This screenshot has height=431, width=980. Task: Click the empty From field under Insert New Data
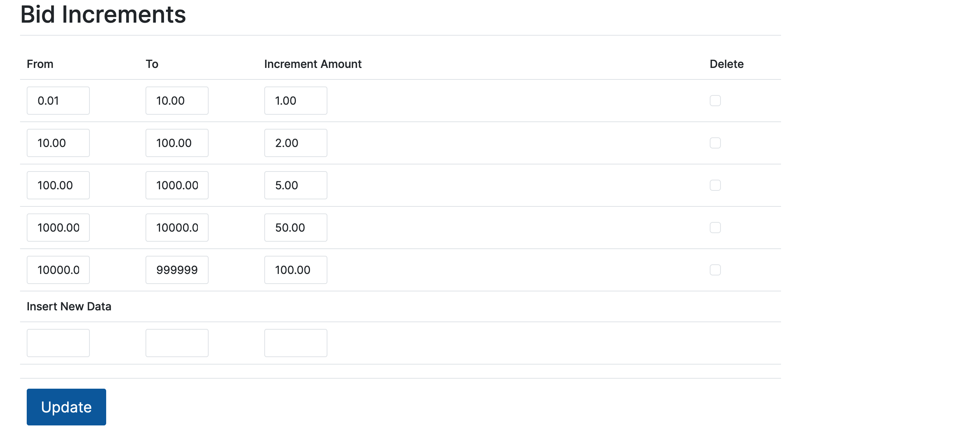58,343
